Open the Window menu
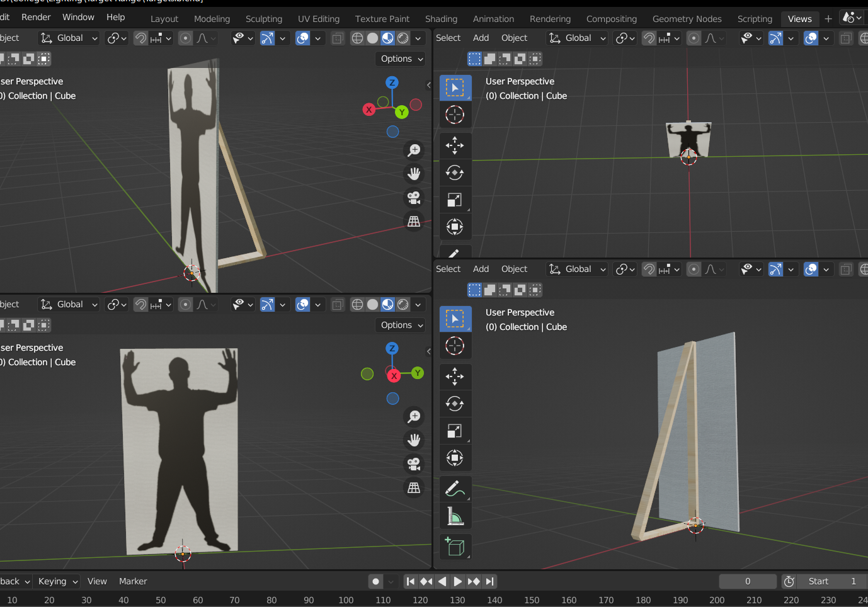 tap(78, 17)
